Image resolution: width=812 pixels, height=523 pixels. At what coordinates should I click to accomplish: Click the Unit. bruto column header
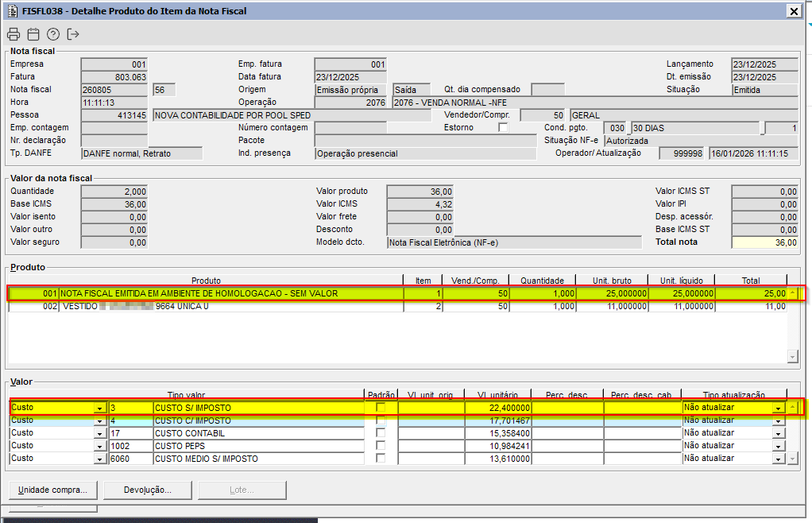coord(612,281)
